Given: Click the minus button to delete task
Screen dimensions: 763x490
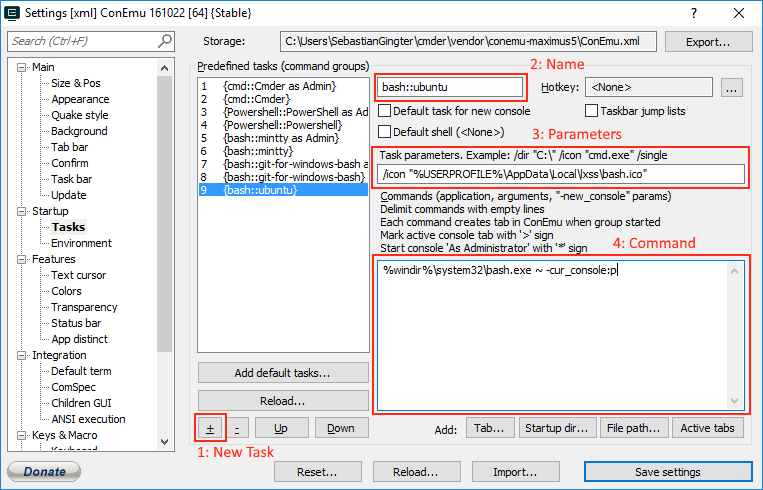Looking at the screenshot, I should pos(237,428).
